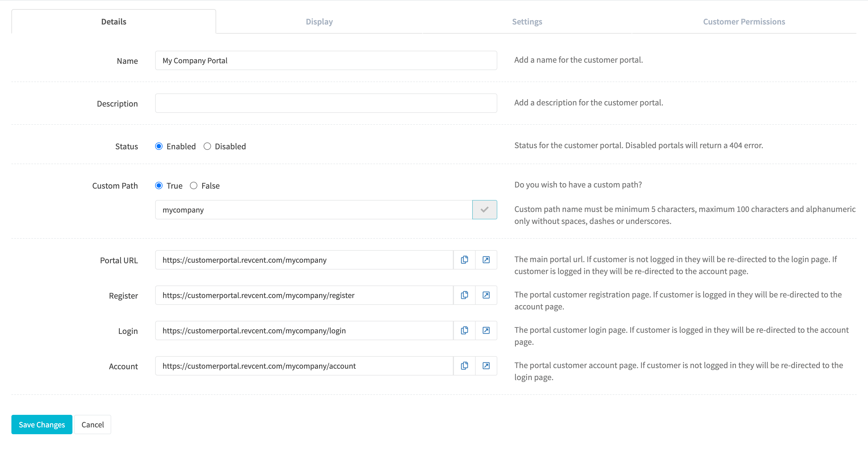Click 'The portal customer registration page' help text

pos(678,300)
